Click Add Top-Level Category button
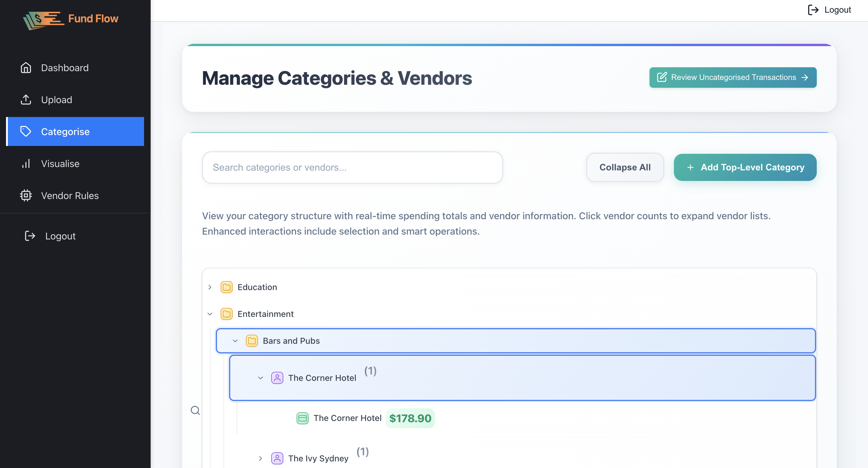Image resolution: width=868 pixels, height=468 pixels. pyautogui.click(x=745, y=168)
